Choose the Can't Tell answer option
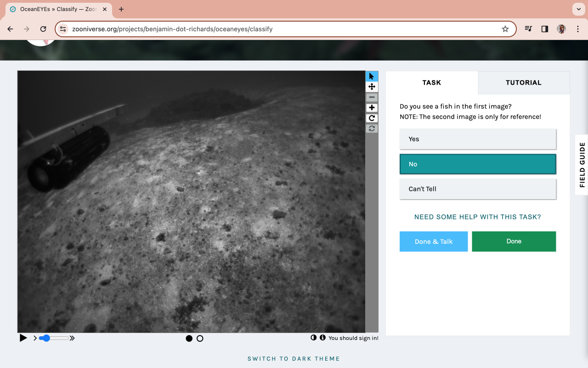This screenshot has height=368, width=588. (478, 189)
